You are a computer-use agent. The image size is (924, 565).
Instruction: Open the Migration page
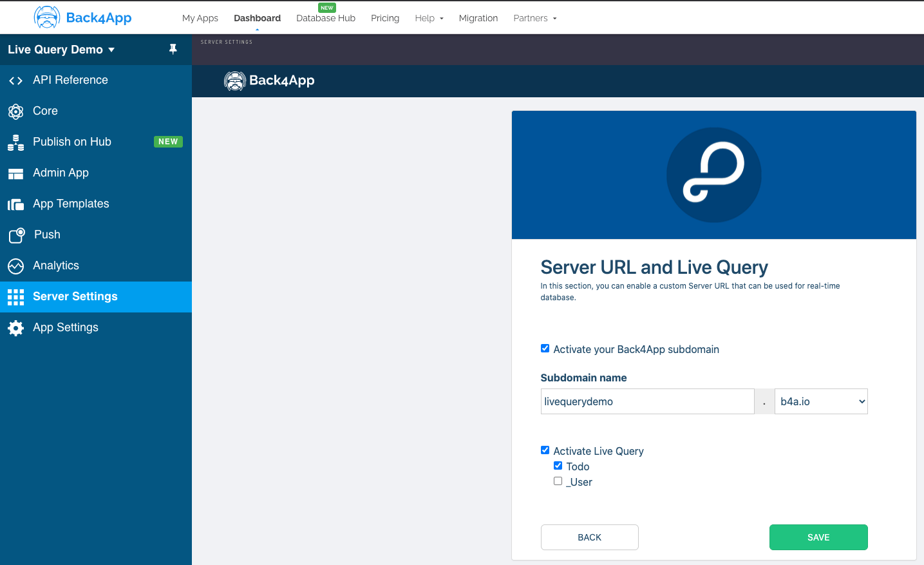click(x=478, y=18)
